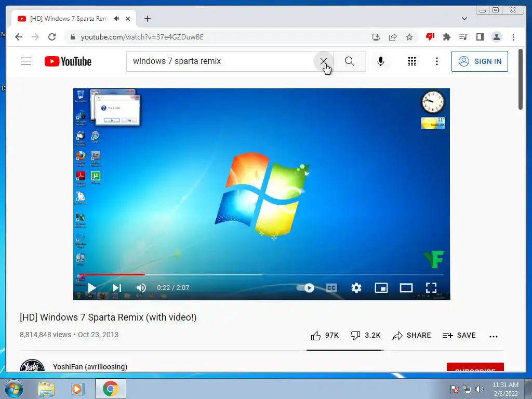Like the video with 97K likes
This screenshot has height=399, width=532.
point(325,335)
